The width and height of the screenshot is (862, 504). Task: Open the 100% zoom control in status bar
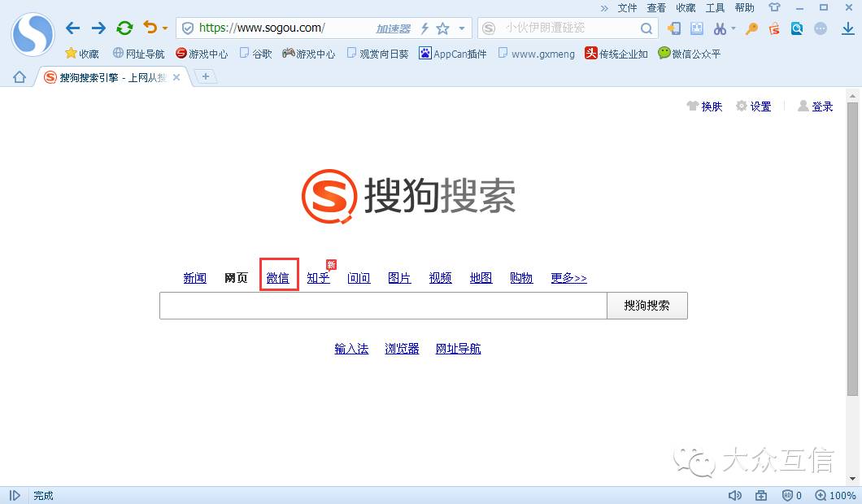(835, 495)
